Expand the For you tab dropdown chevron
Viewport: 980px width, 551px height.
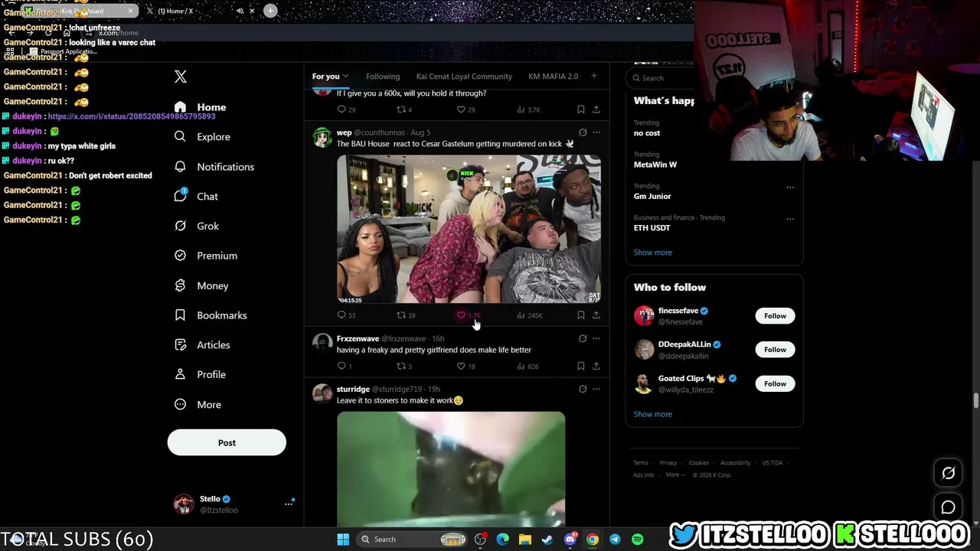pos(346,76)
